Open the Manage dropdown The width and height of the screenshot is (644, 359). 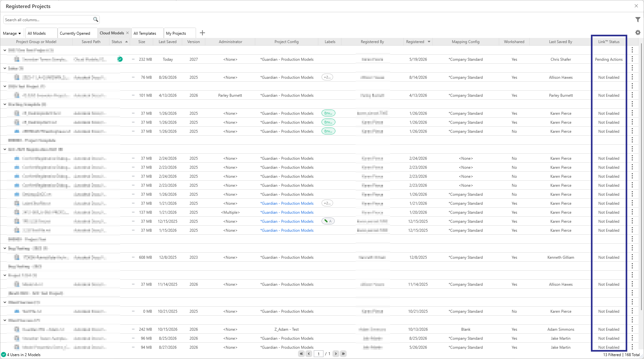coord(12,33)
